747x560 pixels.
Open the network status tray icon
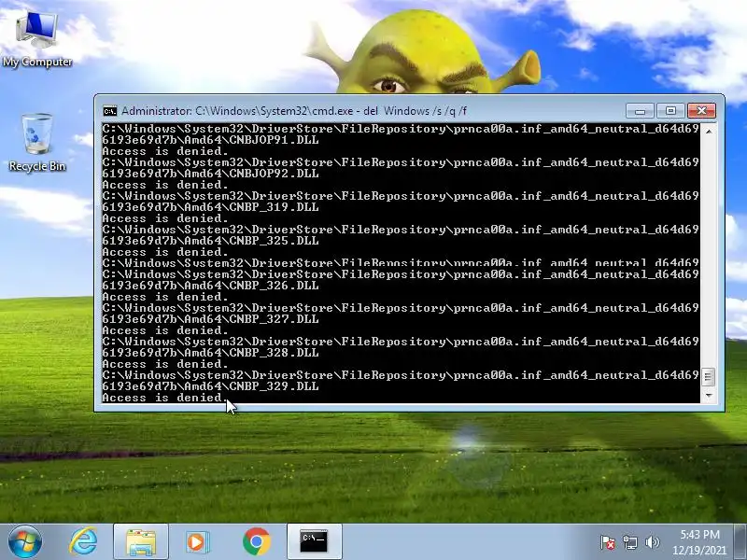pos(629,542)
